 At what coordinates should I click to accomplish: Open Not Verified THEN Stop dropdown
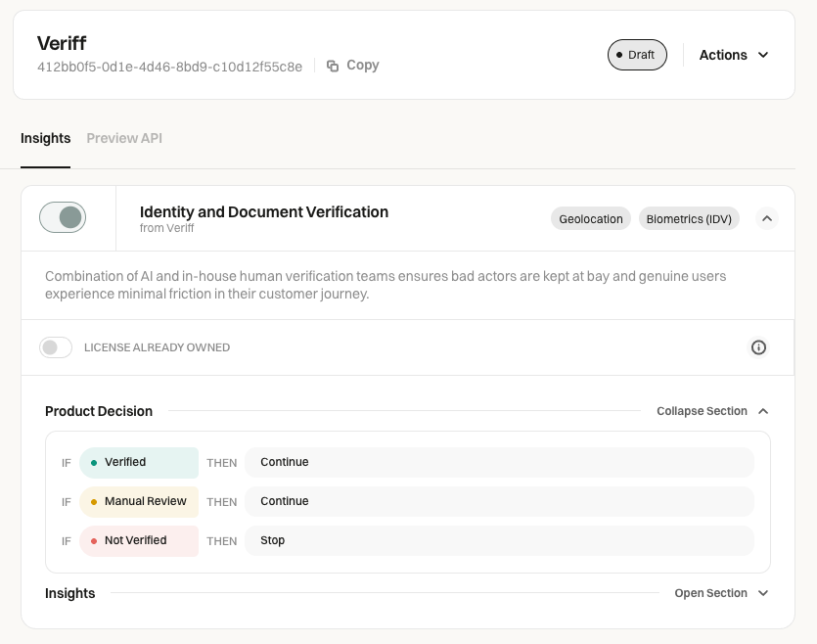click(x=499, y=541)
